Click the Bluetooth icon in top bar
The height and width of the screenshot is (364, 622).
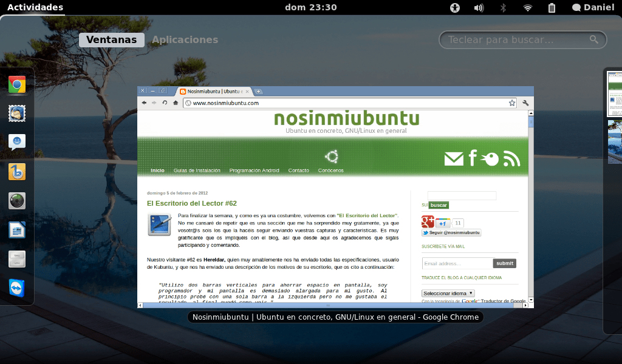[x=503, y=7]
